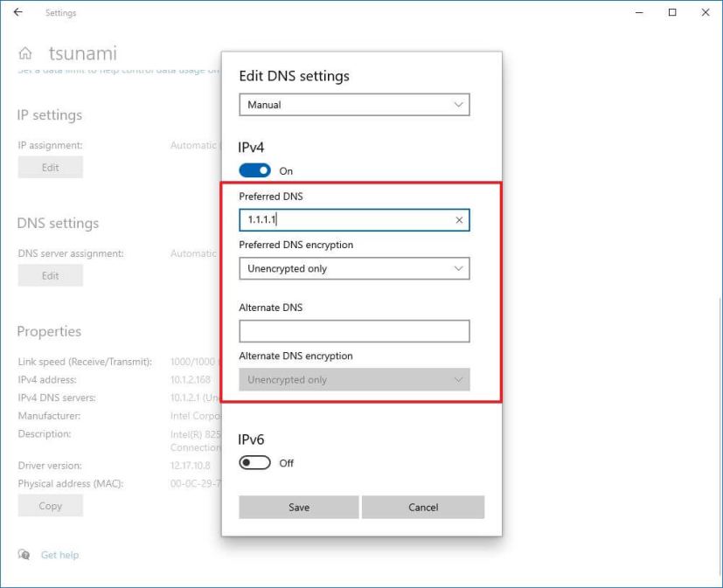
Task: Close the Settings window
Action: pos(706,12)
